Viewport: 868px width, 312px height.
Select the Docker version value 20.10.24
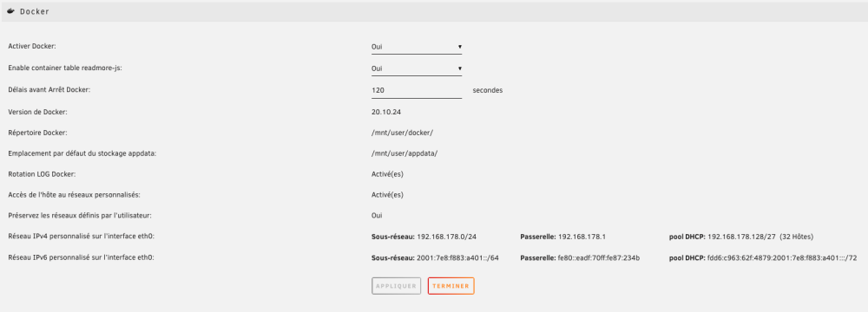coord(386,112)
